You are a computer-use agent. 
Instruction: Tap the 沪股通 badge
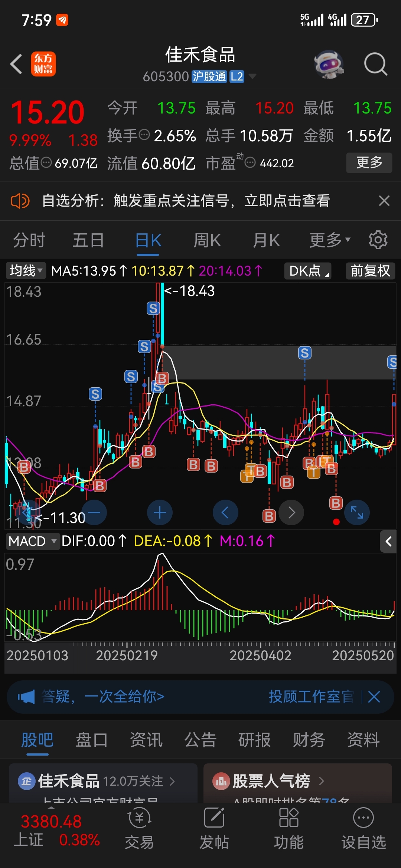[209, 76]
